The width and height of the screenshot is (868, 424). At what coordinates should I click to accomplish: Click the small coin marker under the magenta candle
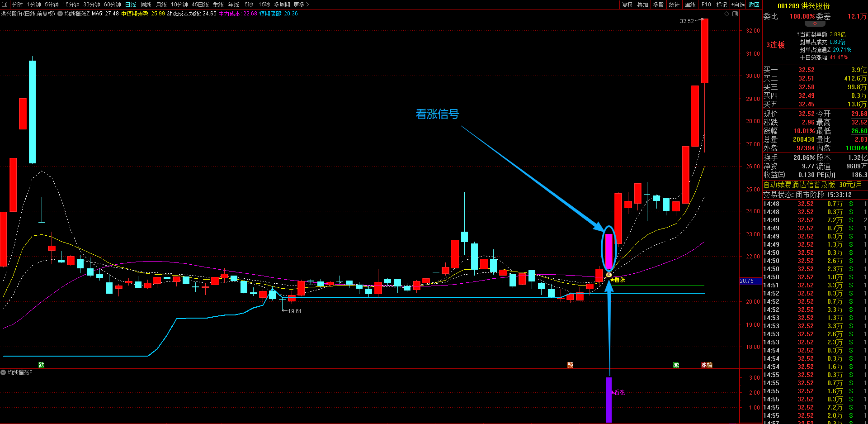[609, 274]
